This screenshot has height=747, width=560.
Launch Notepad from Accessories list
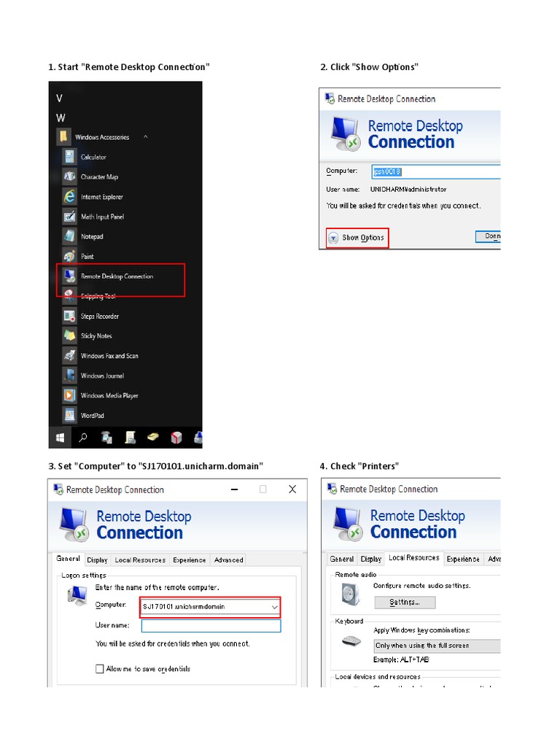[x=92, y=237]
